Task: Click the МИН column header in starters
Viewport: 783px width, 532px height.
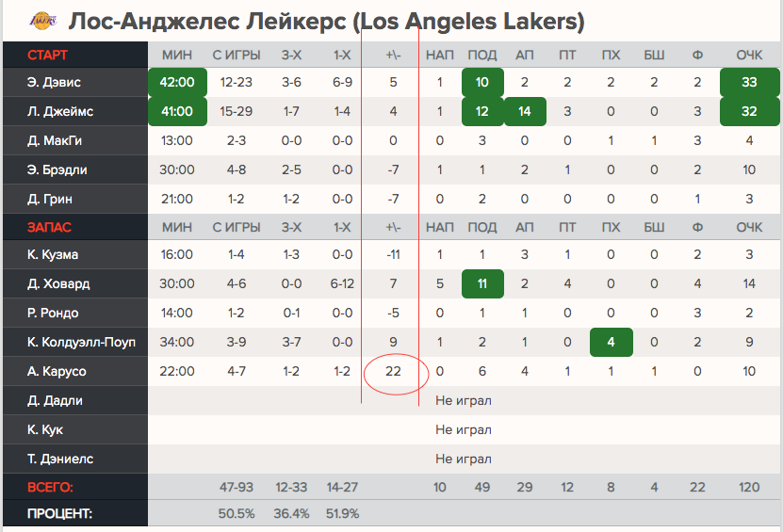Action: click(x=177, y=55)
